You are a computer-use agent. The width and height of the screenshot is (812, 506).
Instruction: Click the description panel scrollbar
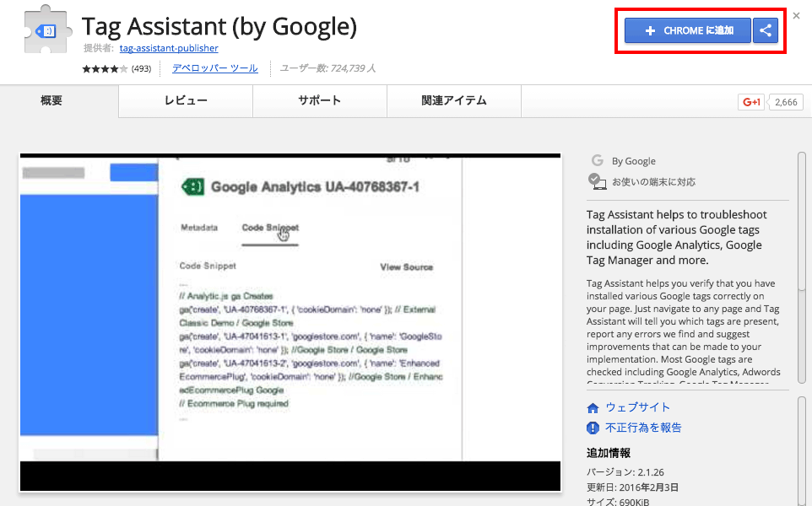(x=802, y=267)
